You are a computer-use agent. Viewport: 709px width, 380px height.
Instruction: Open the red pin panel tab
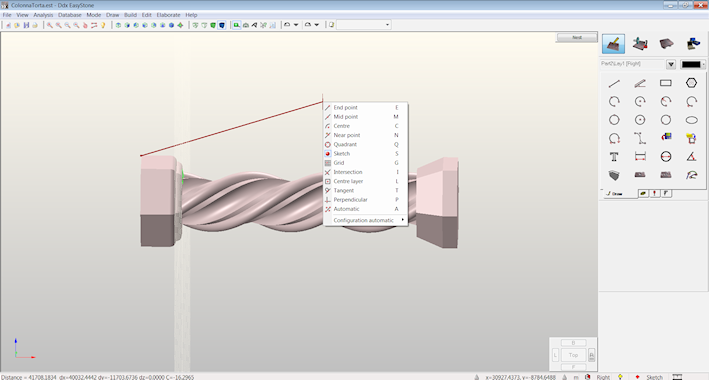pyautogui.click(x=654, y=194)
